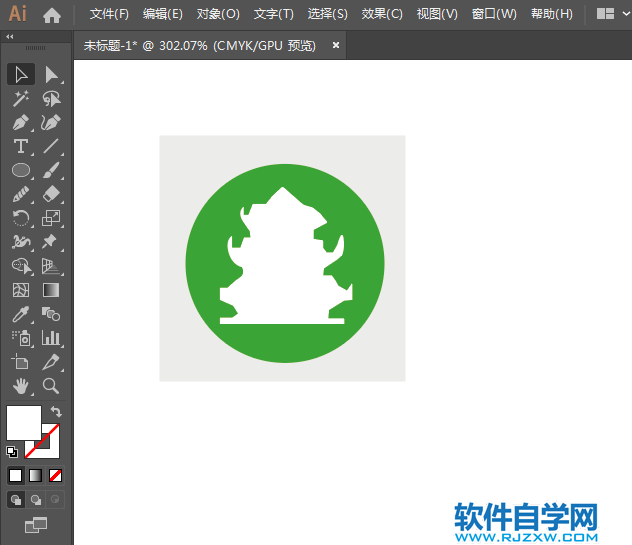Select the Pen tool

[21, 122]
